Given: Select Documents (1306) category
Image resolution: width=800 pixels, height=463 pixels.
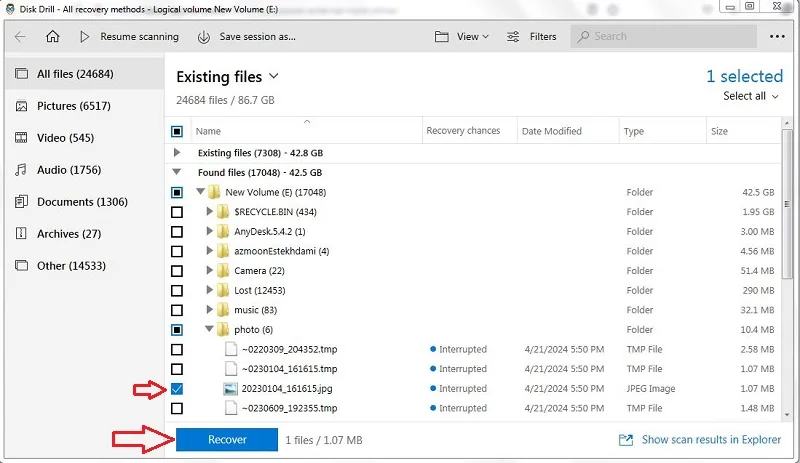Looking at the screenshot, I should (84, 202).
